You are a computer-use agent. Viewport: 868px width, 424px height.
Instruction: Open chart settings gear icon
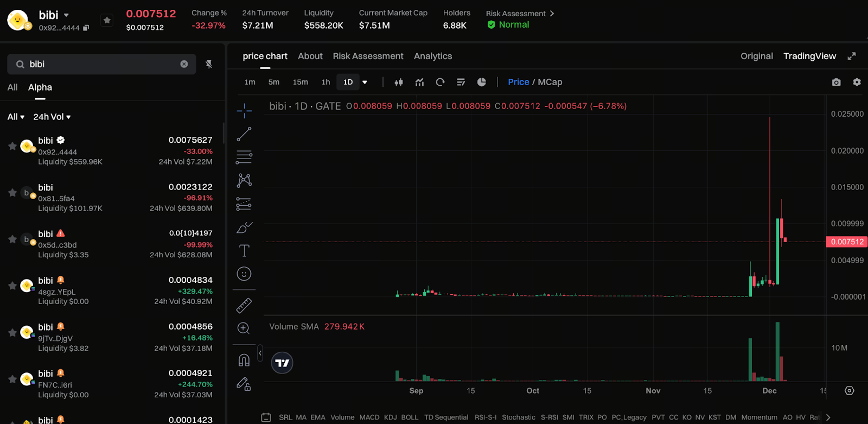point(857,82)
